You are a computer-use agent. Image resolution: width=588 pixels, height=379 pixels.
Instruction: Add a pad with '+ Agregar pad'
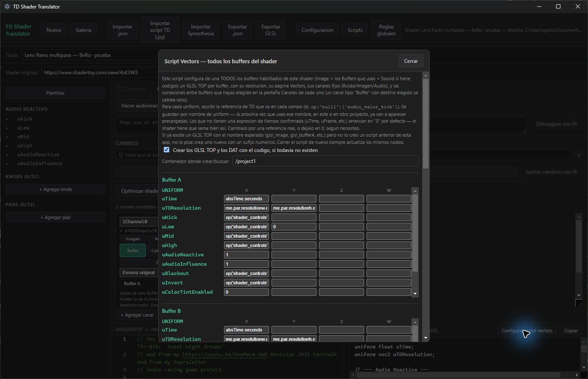pyautogui.click(x=55, y=217)
